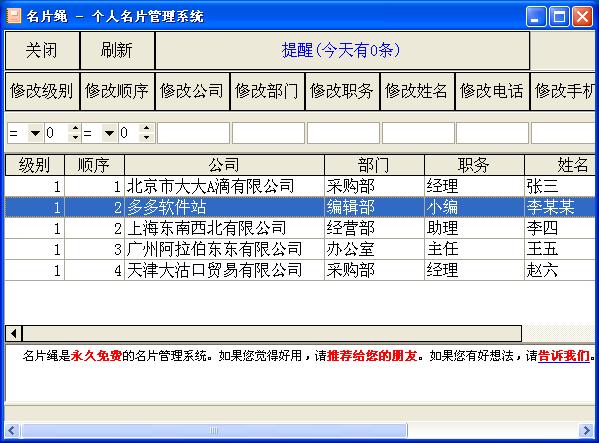The width and height of the screenshot is (599, 443).
Task: Sort by the 顺序 column header
Action: [x=94, y=165]
